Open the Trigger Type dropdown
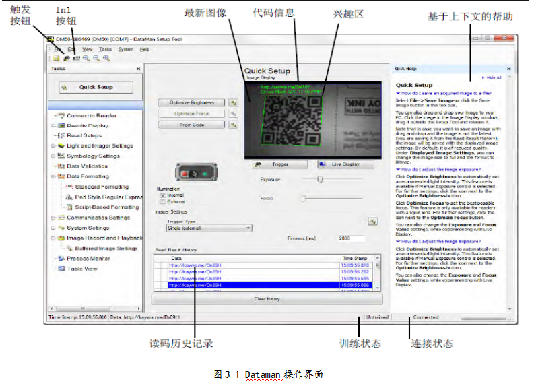 (x=209, y=228)
